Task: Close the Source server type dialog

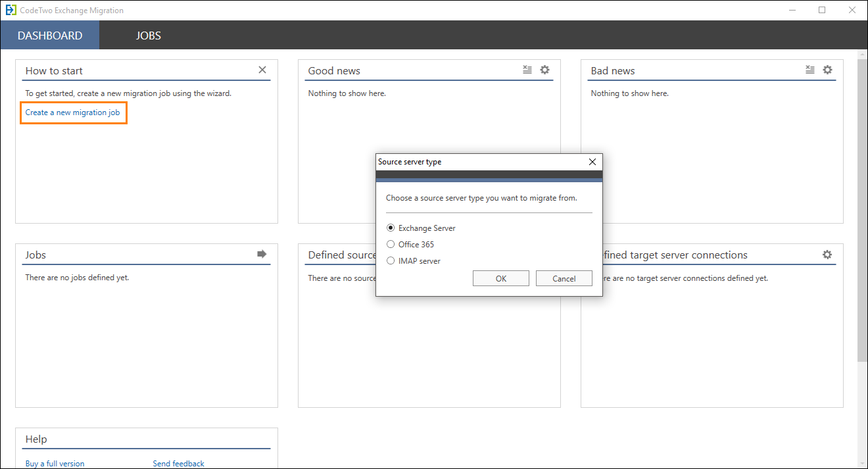Action: [x=592, y=162]
